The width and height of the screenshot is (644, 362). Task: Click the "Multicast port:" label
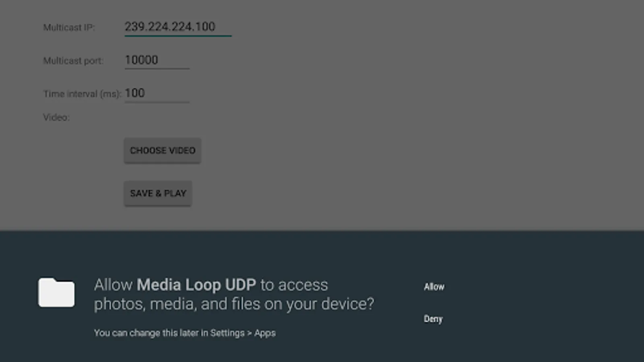point(73,61)
